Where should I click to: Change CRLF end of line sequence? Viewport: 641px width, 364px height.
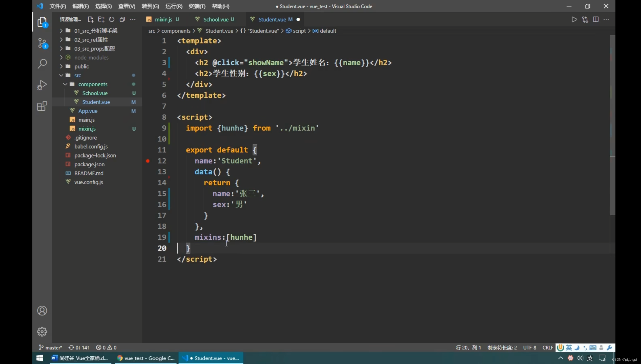[x=548, y=348]
